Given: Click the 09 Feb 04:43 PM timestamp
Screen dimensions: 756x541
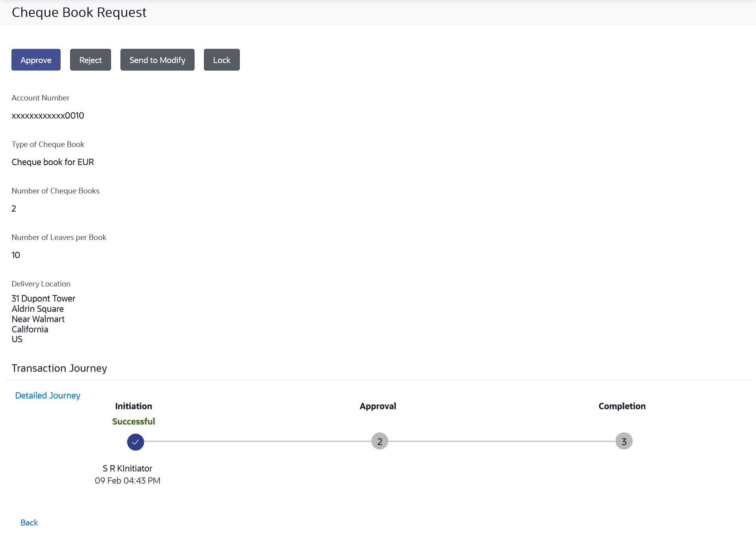Looking at the screenshot, I should pyautogui.click(x=127, y=481).
